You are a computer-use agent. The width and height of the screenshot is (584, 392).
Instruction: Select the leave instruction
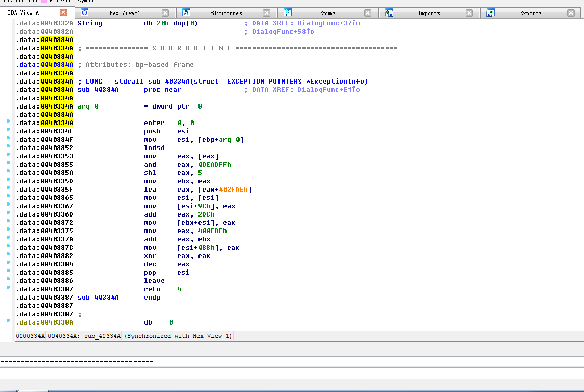coord(154,281)
